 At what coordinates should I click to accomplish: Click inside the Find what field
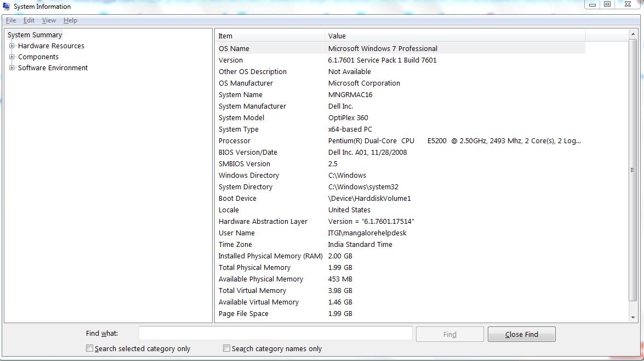[274, 332]
